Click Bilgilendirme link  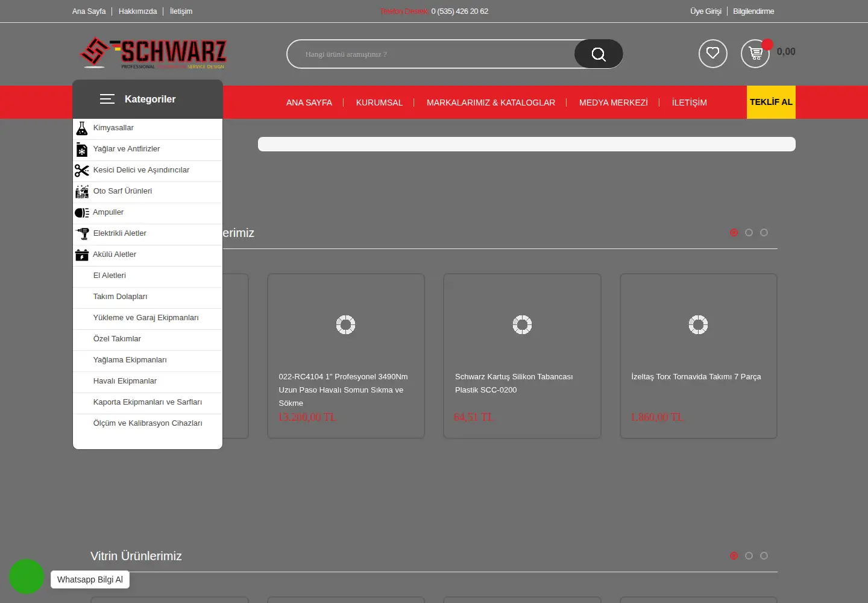click(753, 11)
